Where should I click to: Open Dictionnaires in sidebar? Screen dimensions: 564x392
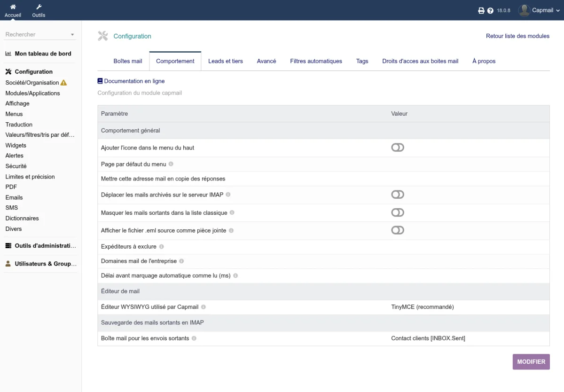pyautogui.click(x=22, y=218)
